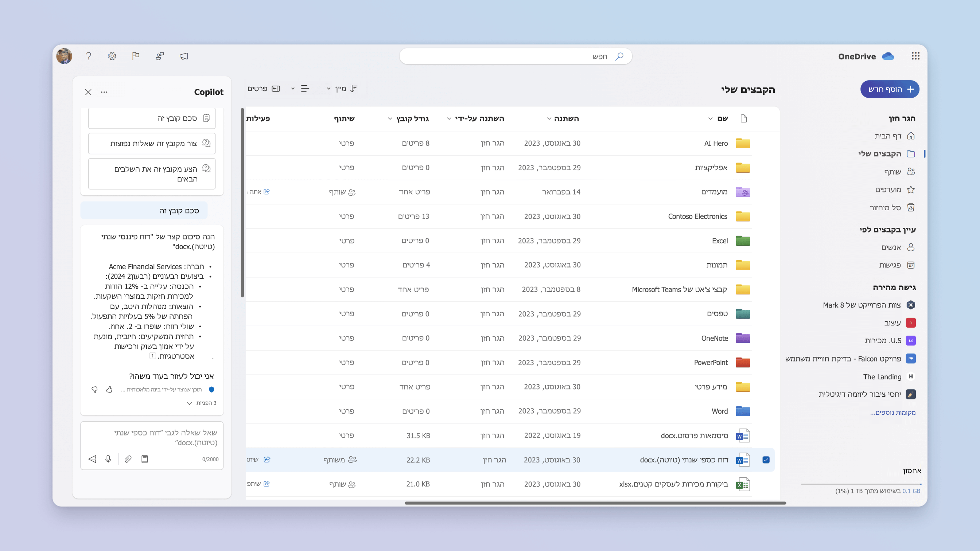Image resolution: width=980 pixels, height=551 pixels.
Task: Click the Excel icon of ביקורת מכירות file
Action: click(x=743, y=484)
